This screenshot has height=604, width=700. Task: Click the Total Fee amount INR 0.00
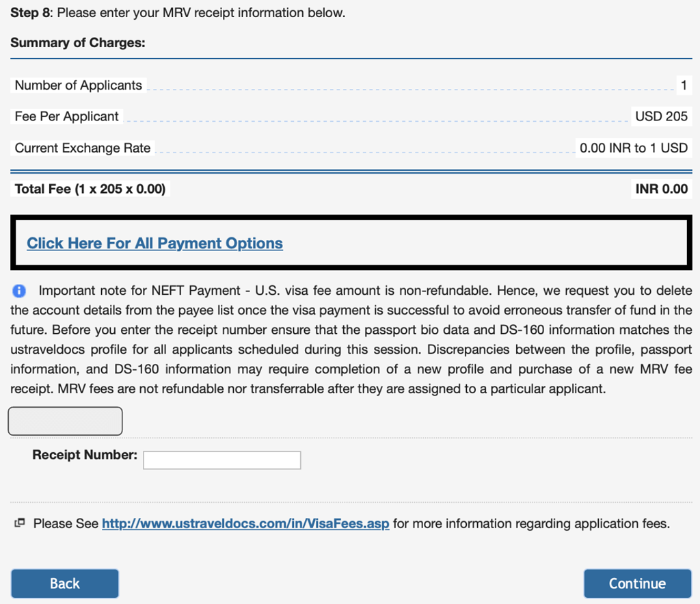pos(660,189)
